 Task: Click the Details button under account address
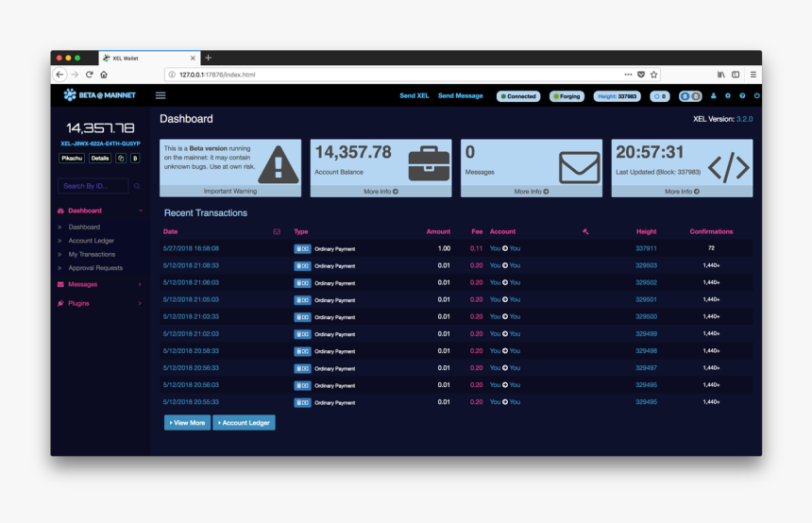point(100,158)
